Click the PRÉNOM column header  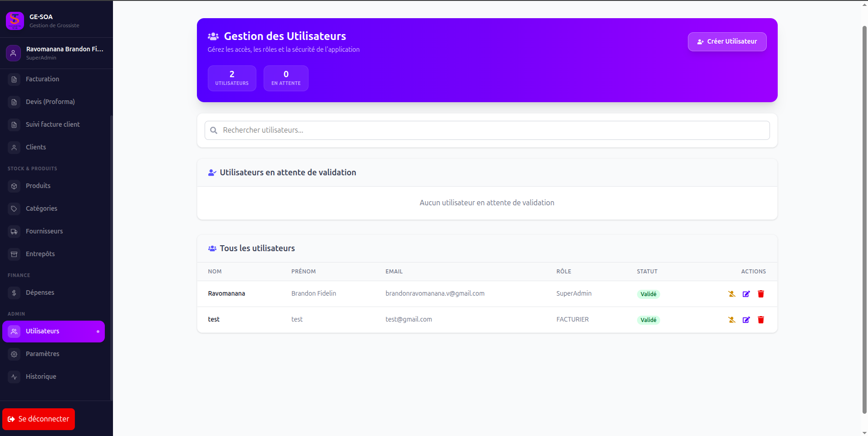[x=304, y=272]
